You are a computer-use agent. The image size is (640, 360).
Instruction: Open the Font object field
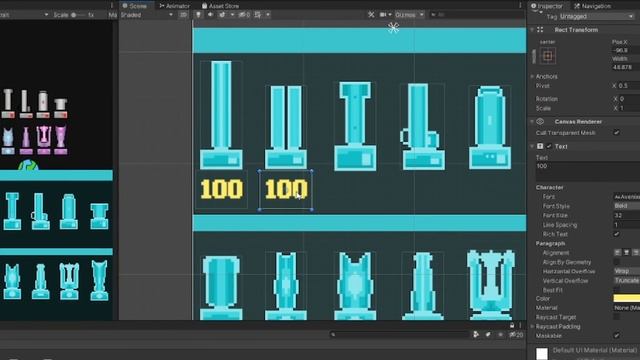pyautogui.click(x=627, y=197)
